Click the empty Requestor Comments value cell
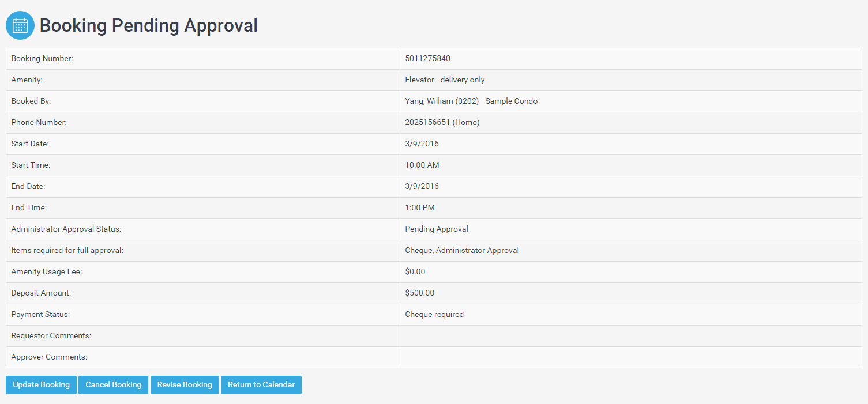Viewport: 868px width, 404px height. click(x=630, y=336)
